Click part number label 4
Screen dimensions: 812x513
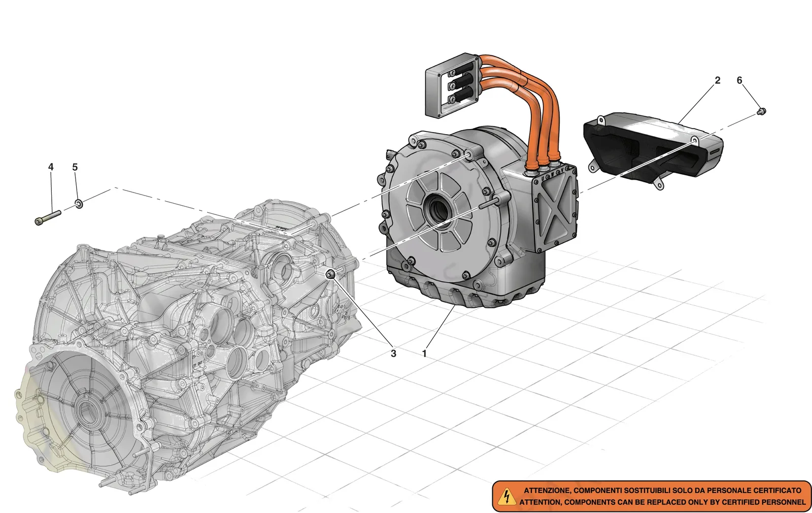(51, 167)
